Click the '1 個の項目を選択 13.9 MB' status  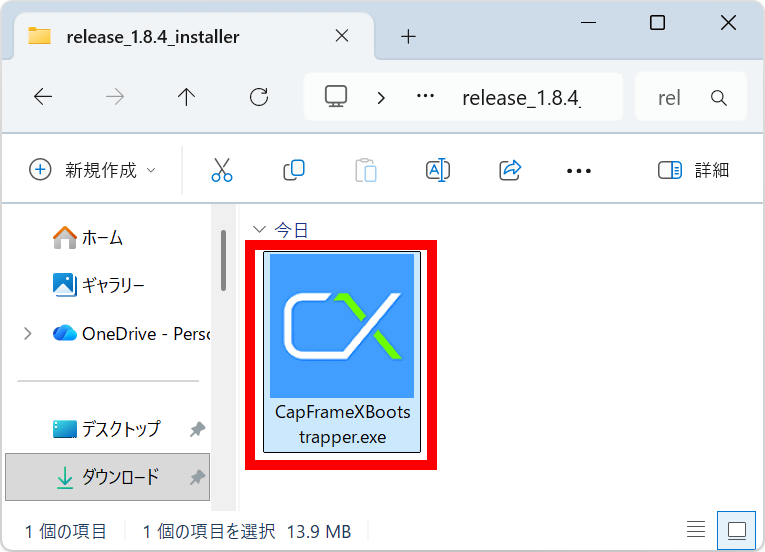[247, 532]
